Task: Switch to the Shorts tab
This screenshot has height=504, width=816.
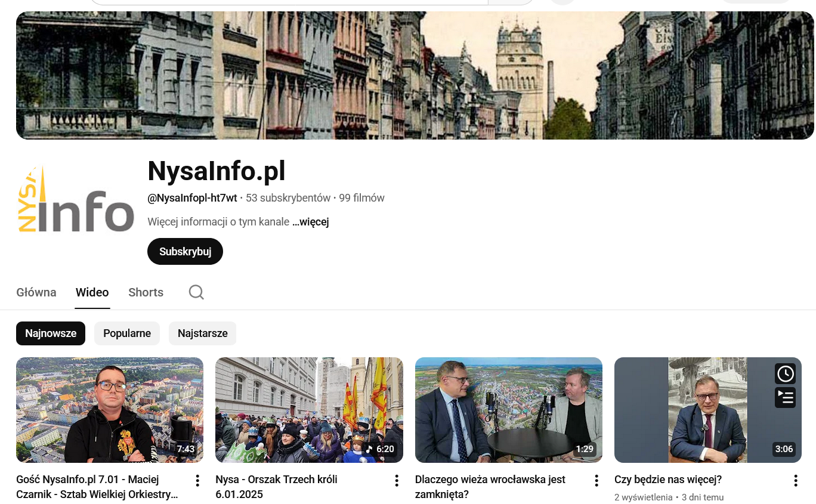Action: pos(146,292)
